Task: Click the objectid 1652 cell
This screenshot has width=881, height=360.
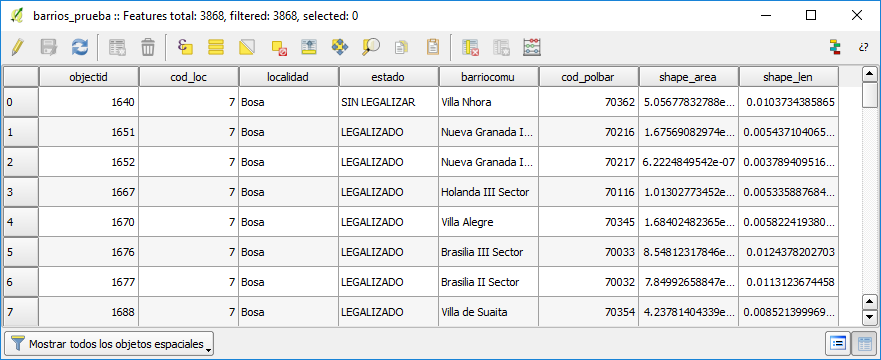Action: click(x=88, y=162)
